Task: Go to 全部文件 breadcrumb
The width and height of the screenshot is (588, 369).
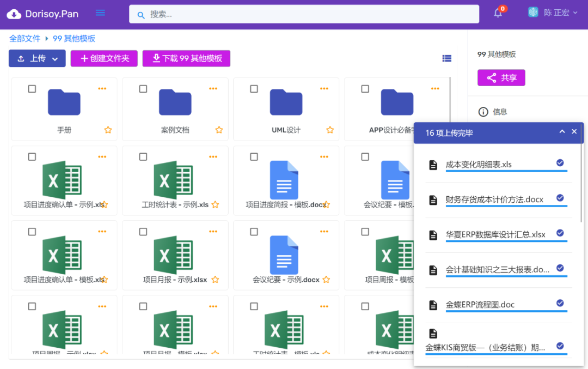Action: (24, 38)
